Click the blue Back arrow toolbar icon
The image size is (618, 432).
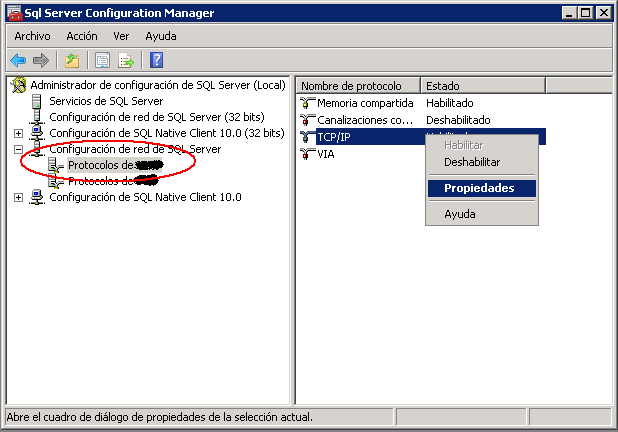[x=18, y=60]
